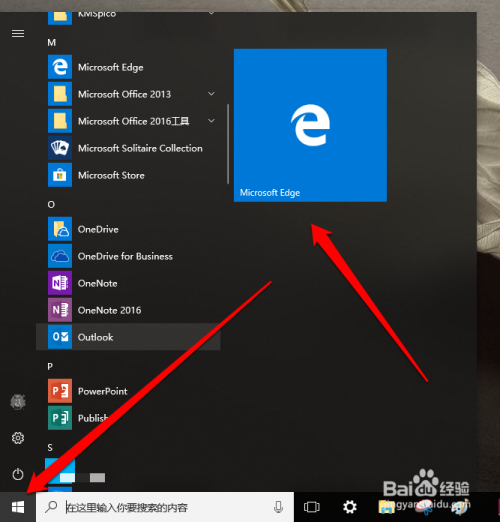Open the OneNote 2016 icon
Screen dimensions: 500x522
point(60,310)
